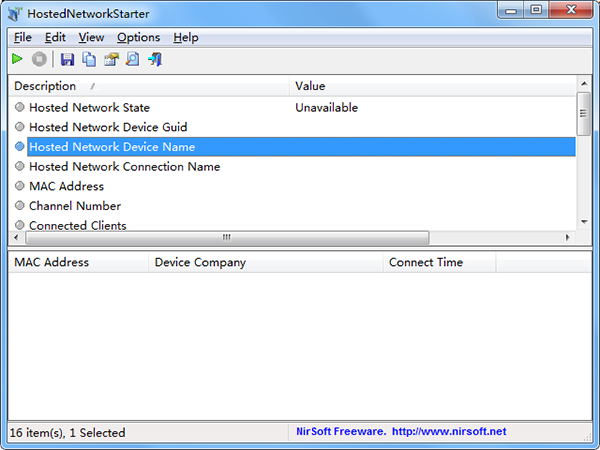600x450 pixels.
Task: Click bullet icon beside Connected Clients row
Action: point(20,225)
